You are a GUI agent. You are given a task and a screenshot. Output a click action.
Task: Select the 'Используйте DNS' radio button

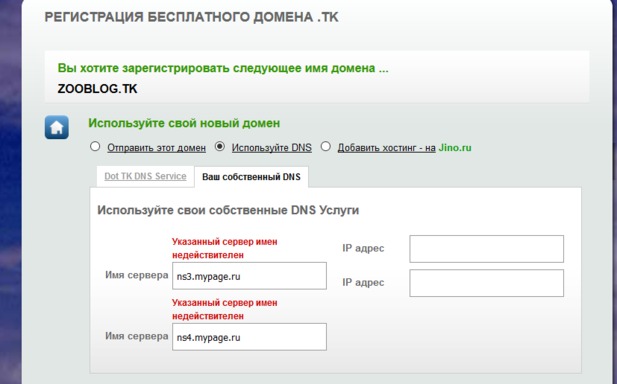[220, 147]
